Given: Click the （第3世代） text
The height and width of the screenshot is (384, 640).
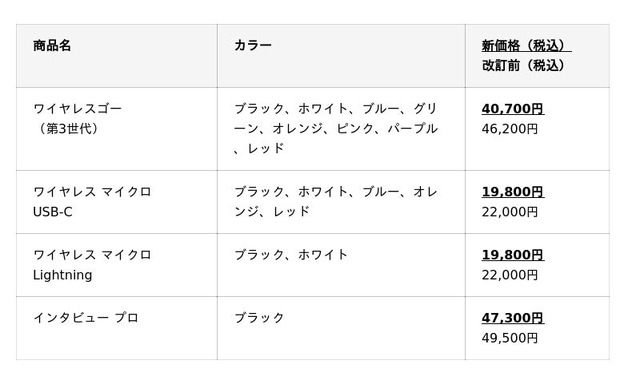Looking at the screenshot, I should pos(69,129).
